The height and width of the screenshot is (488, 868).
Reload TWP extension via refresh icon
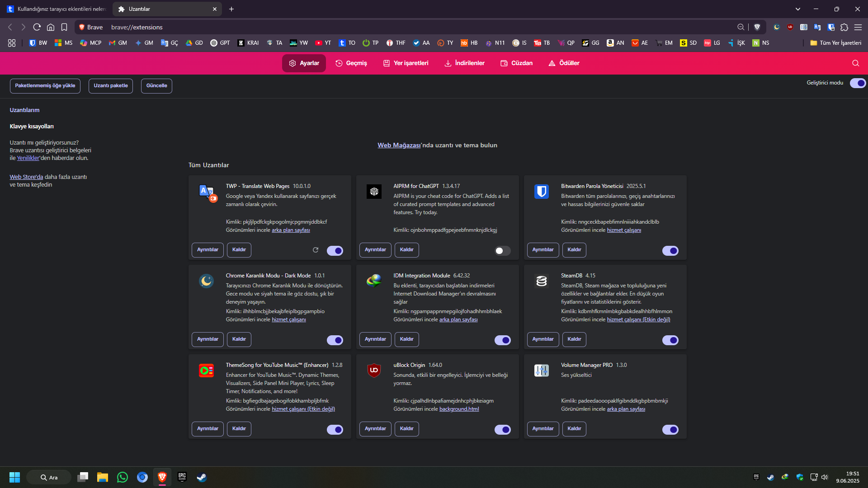coord(316,250)
